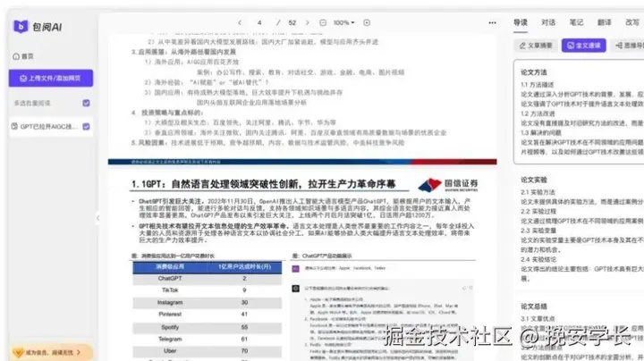Switch to the 翻译 tab
Screen dimensions: 644x361
point(604,22)
